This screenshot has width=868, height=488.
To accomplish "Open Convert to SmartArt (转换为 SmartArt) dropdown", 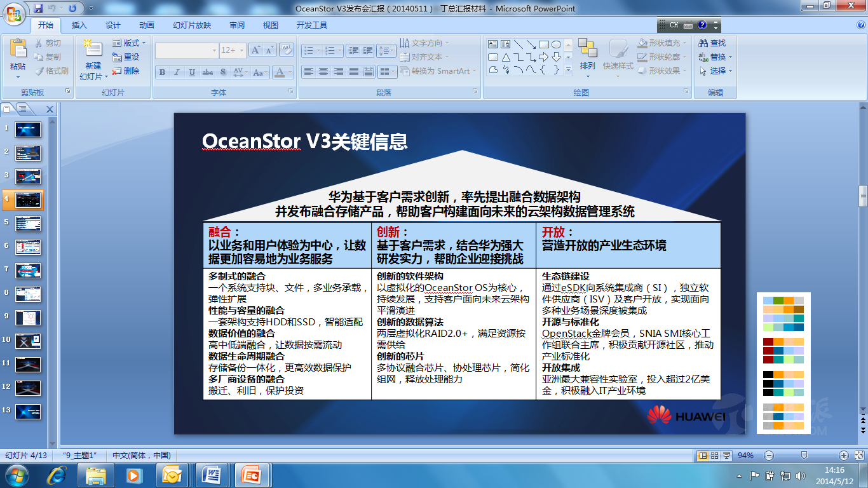I will (437, 71).
